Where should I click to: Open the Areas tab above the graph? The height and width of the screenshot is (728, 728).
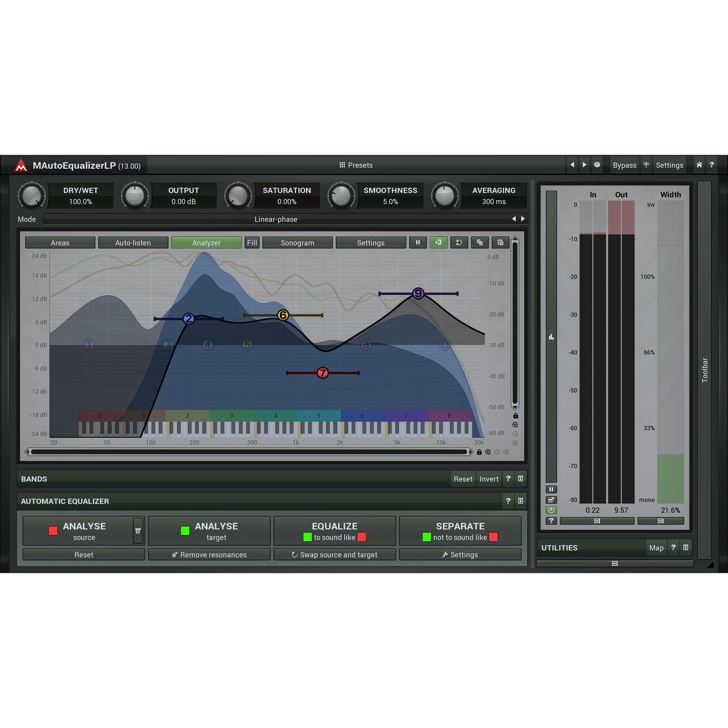pos(60,242)
